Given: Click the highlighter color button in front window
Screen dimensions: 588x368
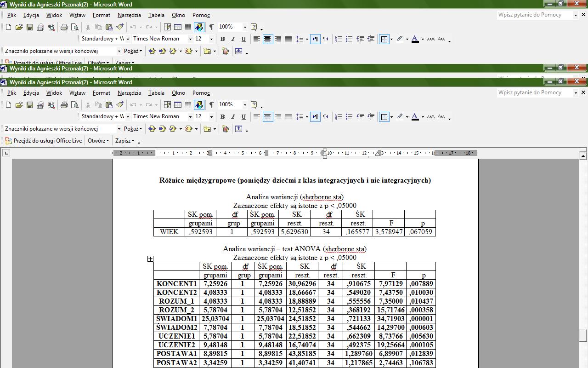Looking at the screenshot, I should tap(399, 117).
